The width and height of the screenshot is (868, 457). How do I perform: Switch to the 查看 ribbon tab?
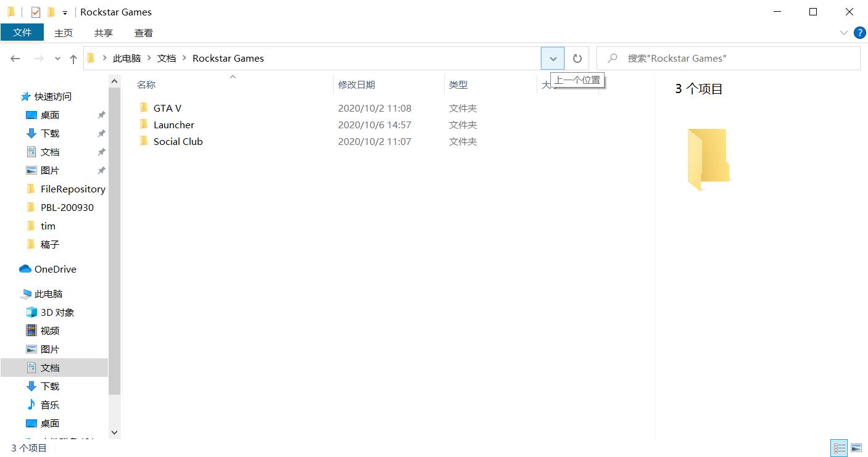[x=144, y=33]
